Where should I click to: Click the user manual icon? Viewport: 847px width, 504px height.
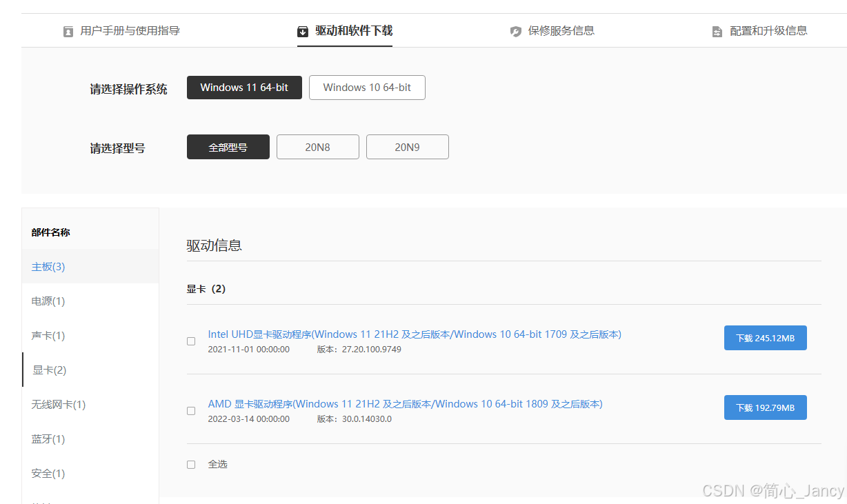[68, 32]
